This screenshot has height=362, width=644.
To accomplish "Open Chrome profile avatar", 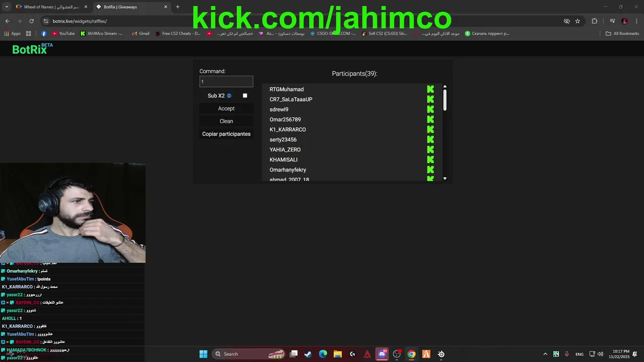I will [x=624, y=21].
